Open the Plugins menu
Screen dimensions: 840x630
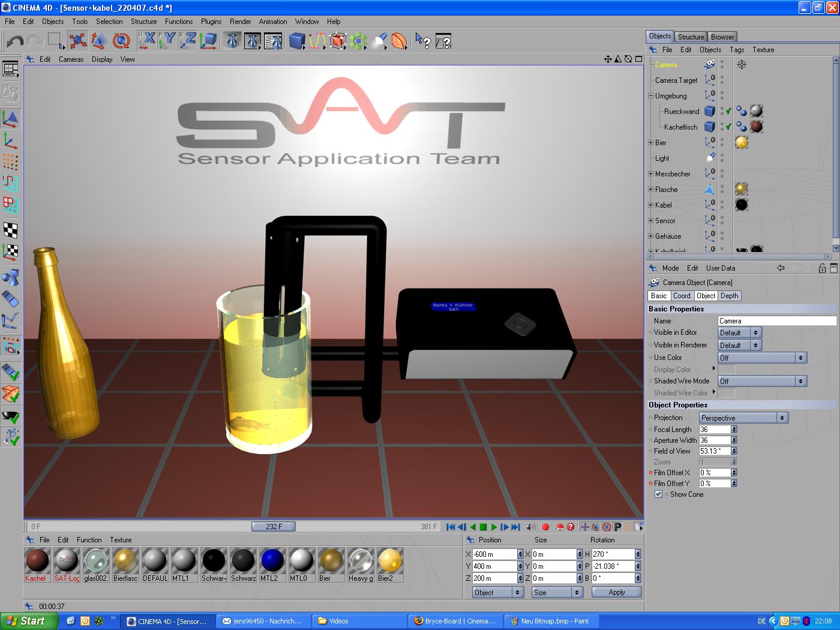pos(211,22)
